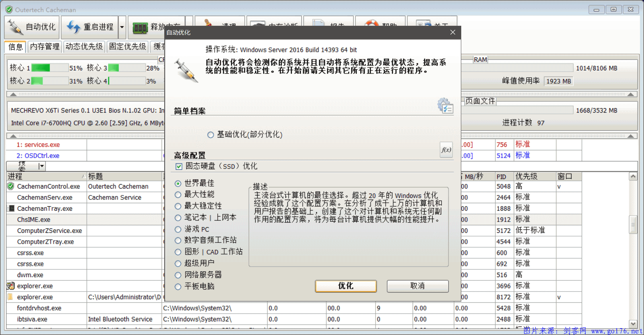Sort the process list by PID column
Viewport: 644px width, 335px height.
(505, 177)
